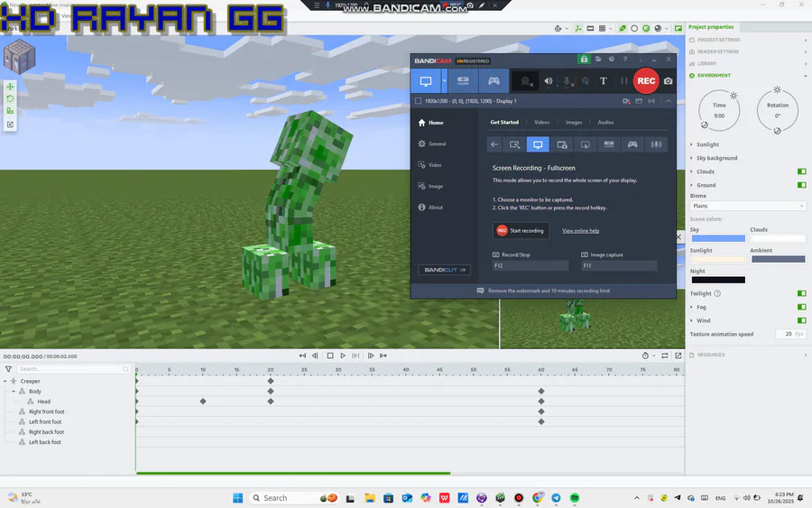This screenshot has height=508, width=812.
Task: Click the Head keyframe at frame 10
Action: click(203, 402)
